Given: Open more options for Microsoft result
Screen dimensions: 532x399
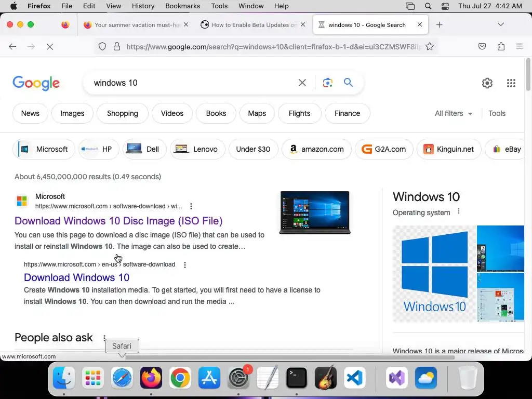Looking at the screenshot, I should pos(191,206).
